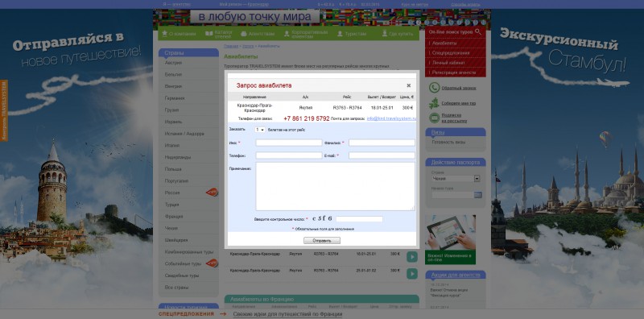Screen dimensions: 644x319
Task: Click the green arrow button on 25.01-01.02 flight row
Action: tap(412, 274)
